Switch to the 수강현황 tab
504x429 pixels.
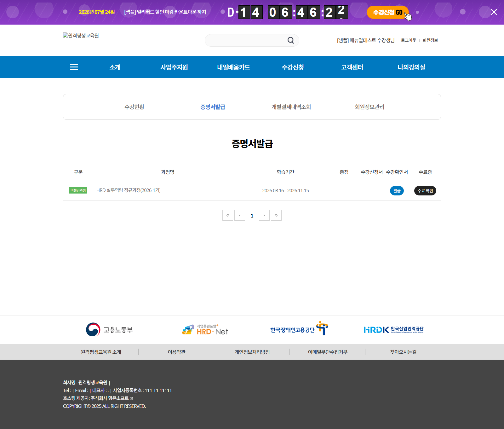[x=134, y=107]
